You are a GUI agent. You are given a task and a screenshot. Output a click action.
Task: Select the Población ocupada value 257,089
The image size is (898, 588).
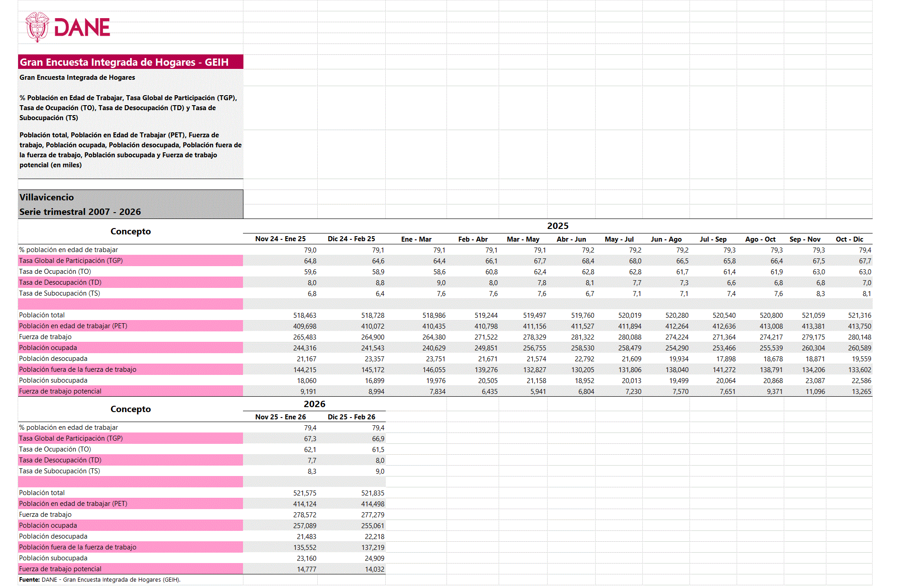coord(305,525)
